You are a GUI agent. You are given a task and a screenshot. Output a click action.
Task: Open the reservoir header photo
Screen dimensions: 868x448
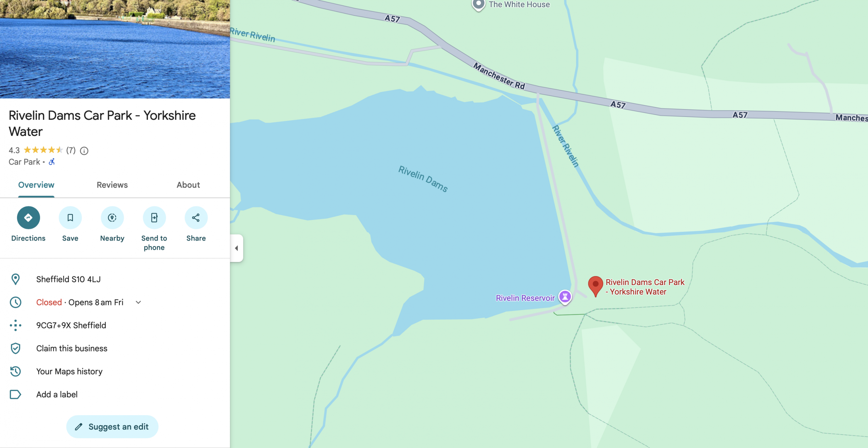(x=115, y=49)
